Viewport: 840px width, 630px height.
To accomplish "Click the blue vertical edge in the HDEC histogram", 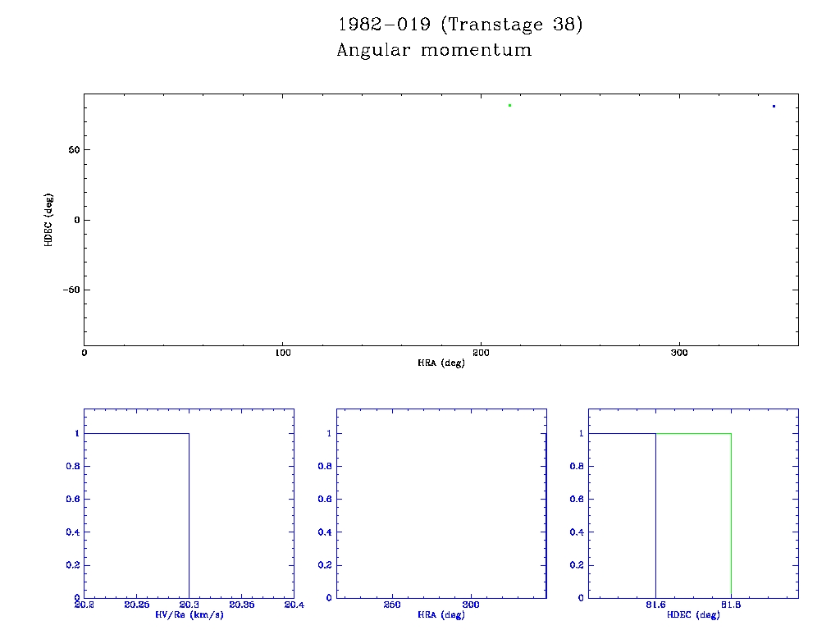I will click(x=655, y=517).
